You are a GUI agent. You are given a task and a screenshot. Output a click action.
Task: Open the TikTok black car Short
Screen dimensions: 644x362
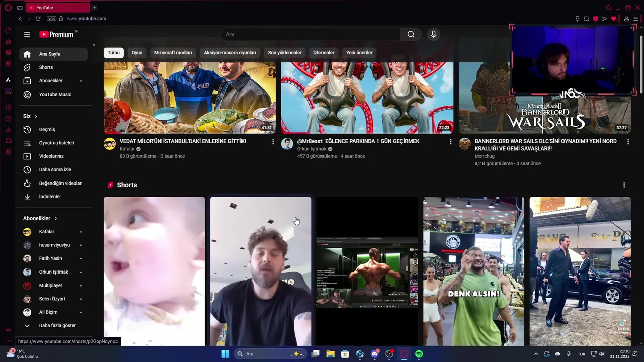(x=580, y=271)
